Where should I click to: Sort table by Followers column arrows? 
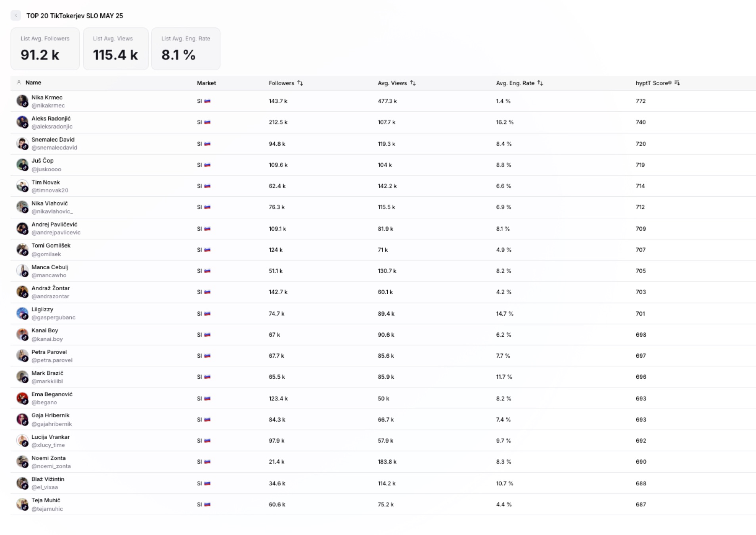click(300, 83)
